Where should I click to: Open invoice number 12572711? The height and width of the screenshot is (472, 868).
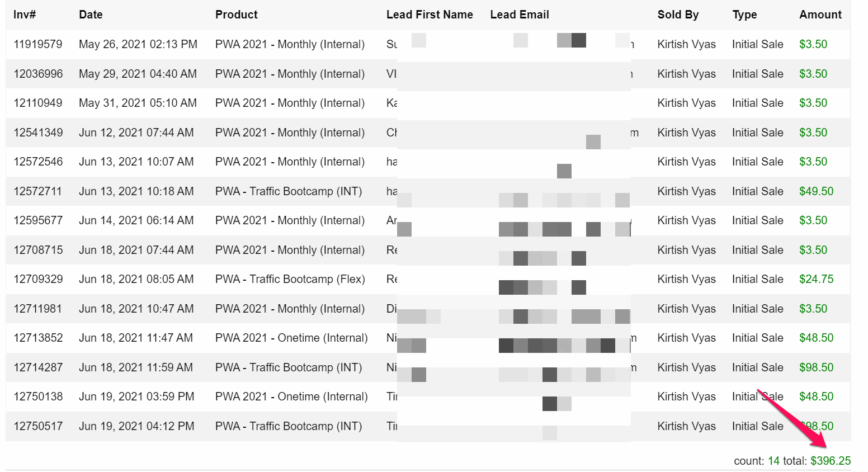click(38, 191)
